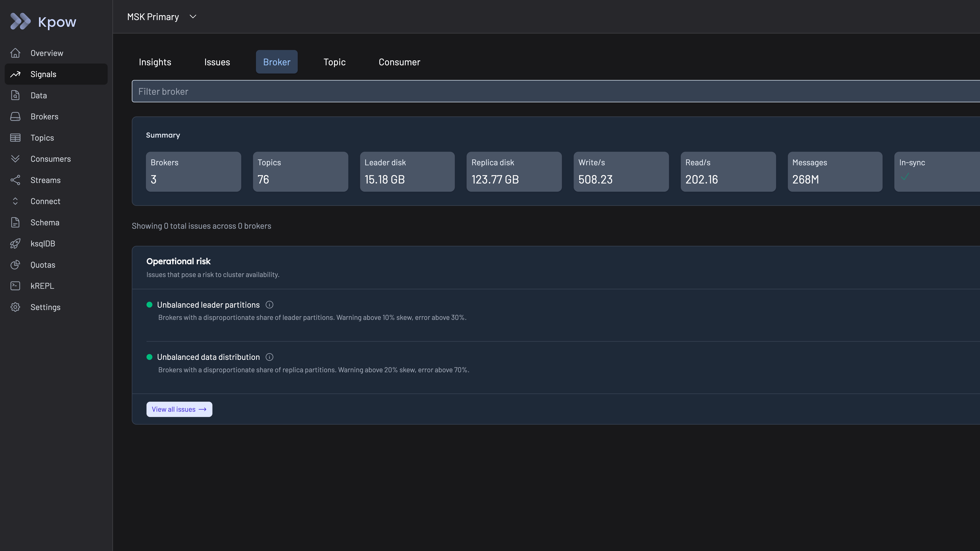Click the Unbalanced data distribution title

208,357
